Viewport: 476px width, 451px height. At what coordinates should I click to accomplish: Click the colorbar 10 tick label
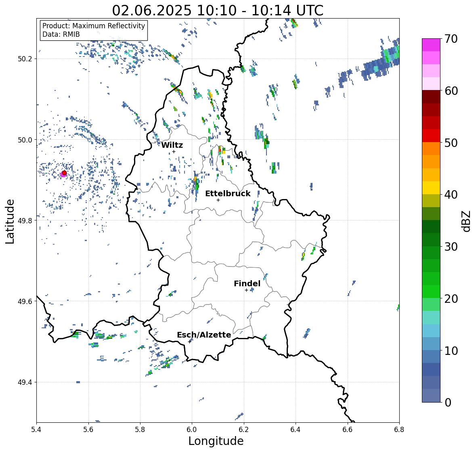(451, 350)
